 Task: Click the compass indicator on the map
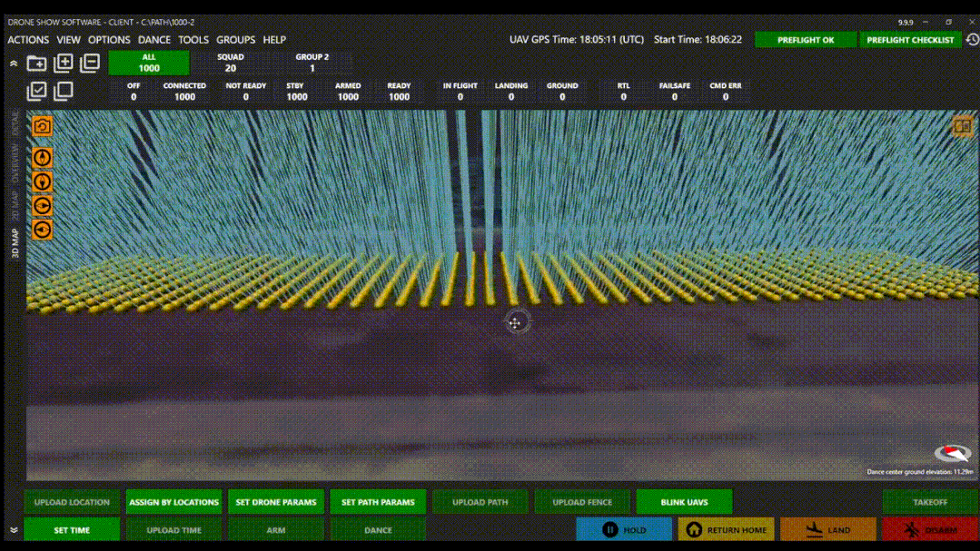(952, 453)
